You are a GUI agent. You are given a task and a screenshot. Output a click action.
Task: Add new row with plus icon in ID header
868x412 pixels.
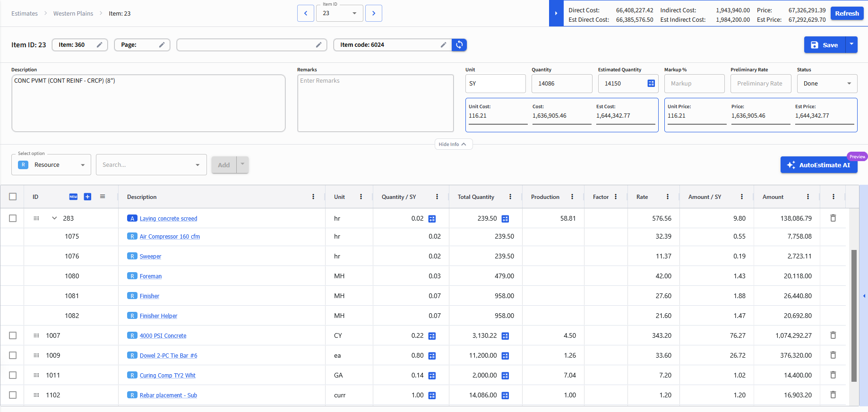click(87, 197)
